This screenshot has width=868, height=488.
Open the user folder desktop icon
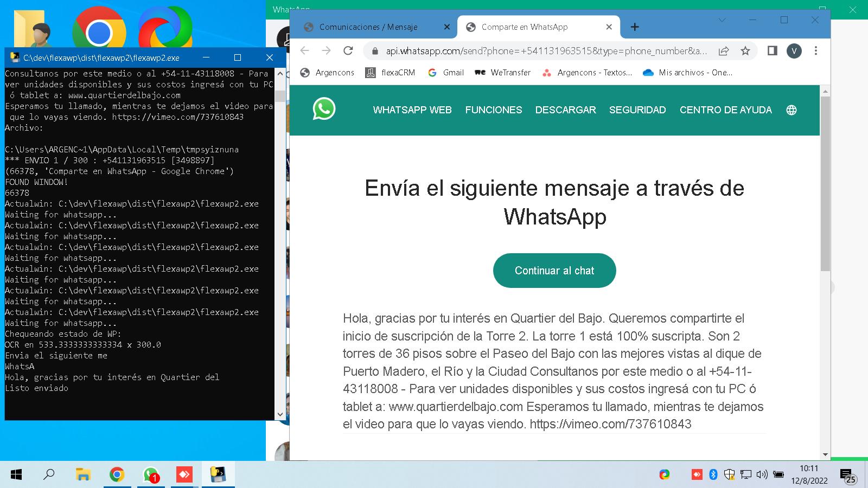(33, 28)
